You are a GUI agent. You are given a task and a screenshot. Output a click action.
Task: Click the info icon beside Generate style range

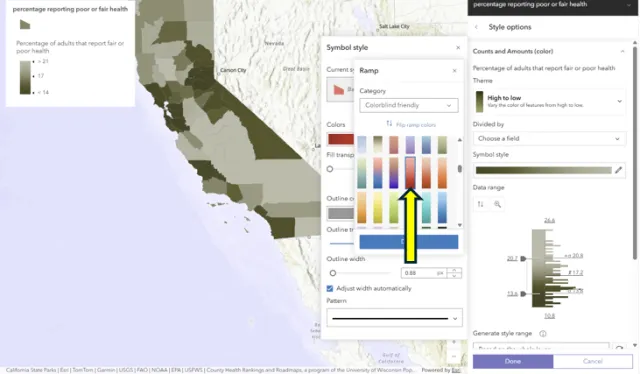pyautogui.click(x=543, y=334)
